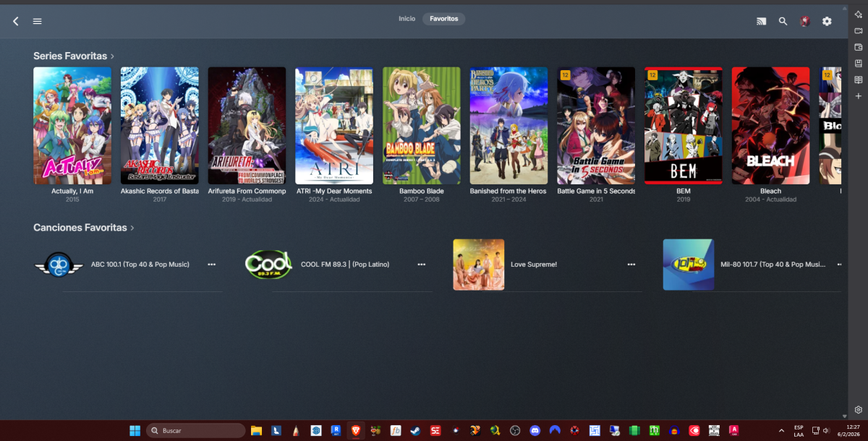Click the page scrollbar down arrow

844,416
